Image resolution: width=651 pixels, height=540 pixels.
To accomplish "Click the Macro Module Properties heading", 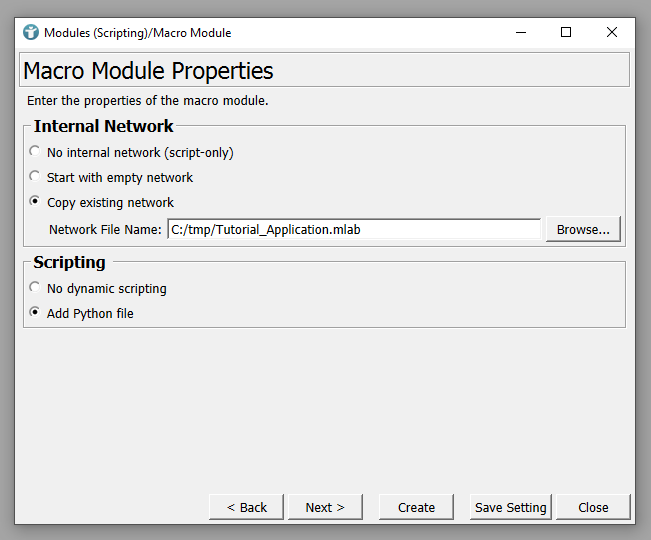I will point(148,71).
